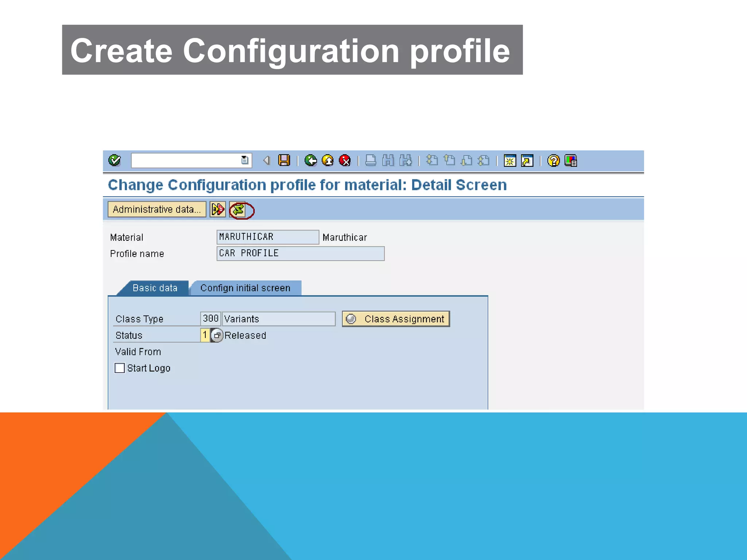The width and height of the screenshot is (747, 560).
Task: Click the Status value 1 field
Action: (205, 335)
